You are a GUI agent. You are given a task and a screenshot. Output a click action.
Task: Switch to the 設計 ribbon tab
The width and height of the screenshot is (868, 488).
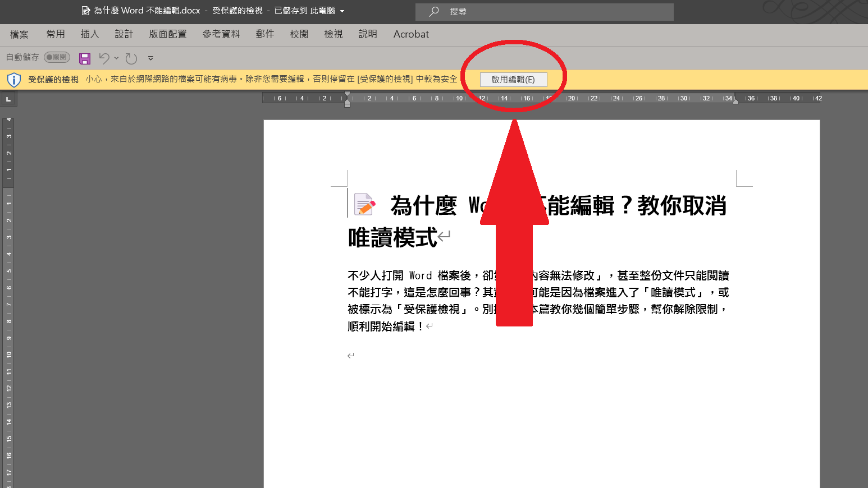124,34
